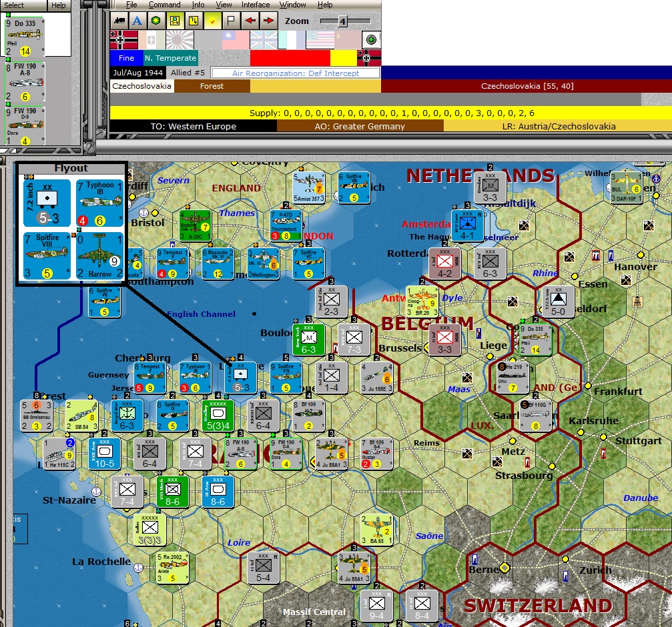
Task: Open the Command menu
Action: (x=165, y=5)
